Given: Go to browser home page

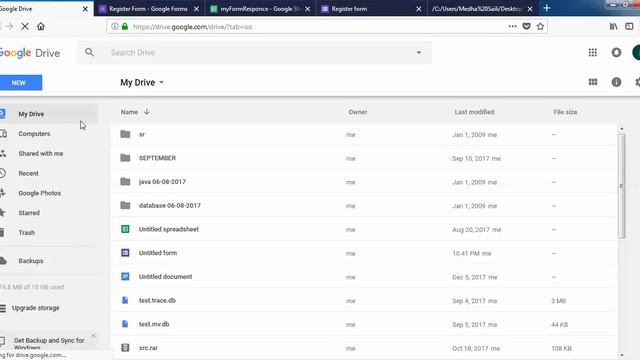Looking at the screenshot, I should coord(41,27).
